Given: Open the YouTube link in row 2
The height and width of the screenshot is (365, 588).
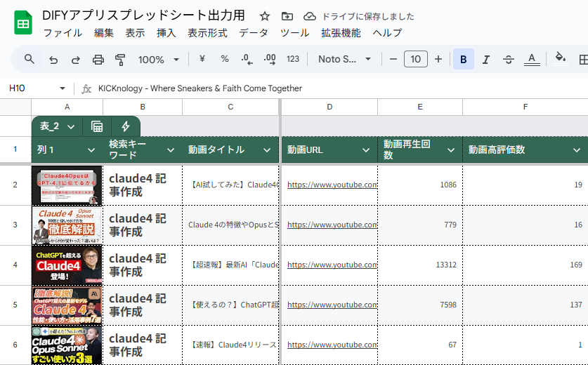Looking at the screenshot, I should tap(332, 185).
